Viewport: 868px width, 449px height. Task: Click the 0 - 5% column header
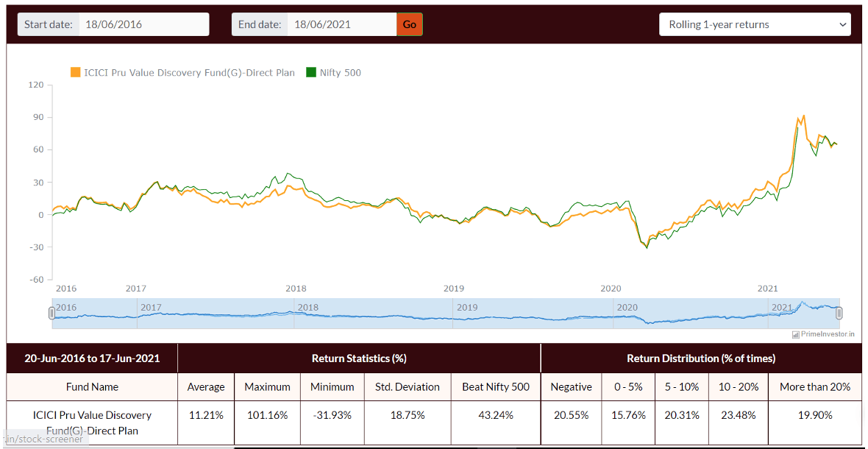[x=628, y=387]
